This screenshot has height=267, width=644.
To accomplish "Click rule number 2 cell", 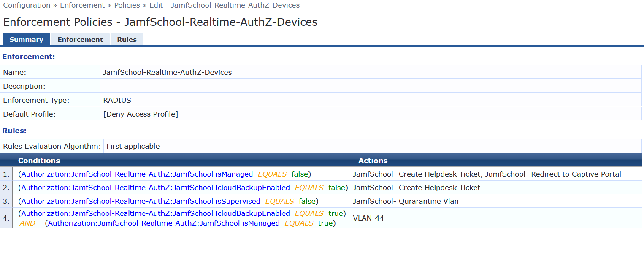I will coord(6,188).
